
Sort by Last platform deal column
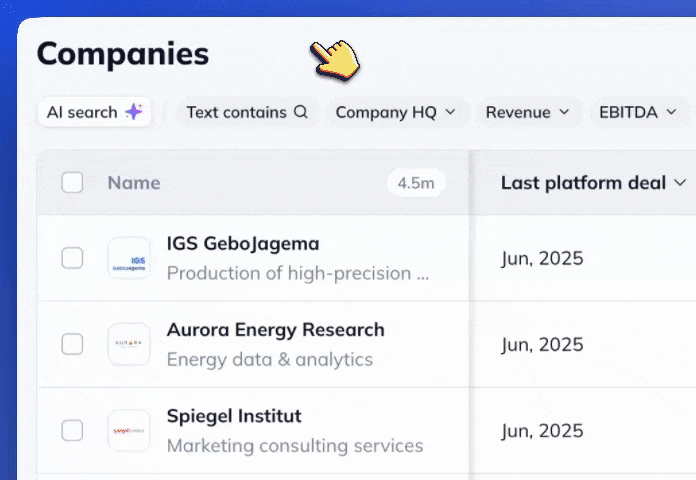tap(593, 182)
